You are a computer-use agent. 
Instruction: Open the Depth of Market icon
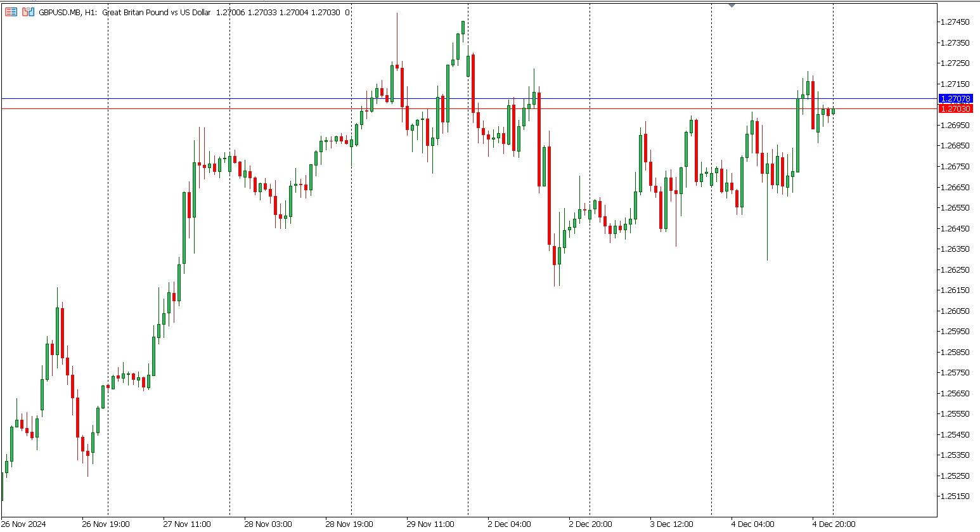point(28,12)
